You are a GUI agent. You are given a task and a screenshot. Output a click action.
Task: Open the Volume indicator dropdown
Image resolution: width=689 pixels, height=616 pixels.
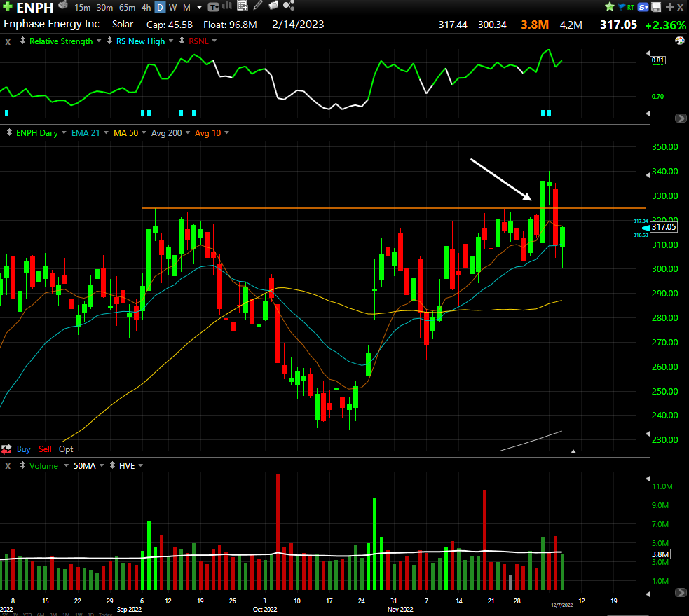click(67, 465)
